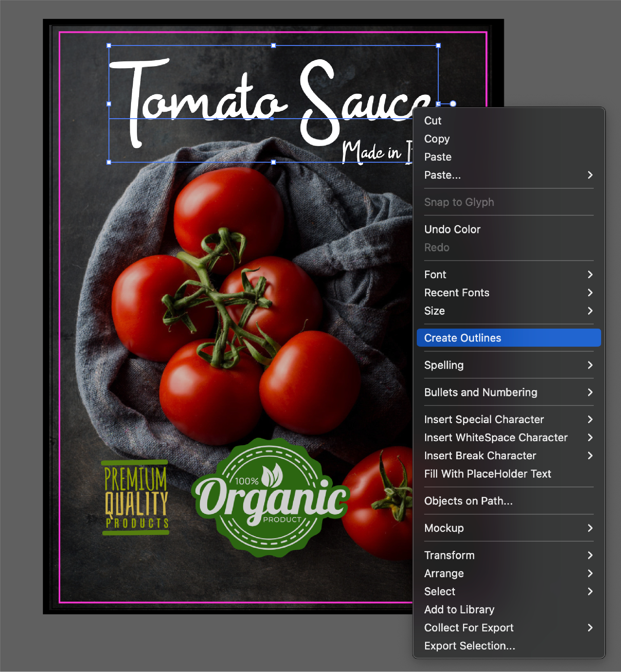Expand Recent Fonts submenu

click(456, 293)
